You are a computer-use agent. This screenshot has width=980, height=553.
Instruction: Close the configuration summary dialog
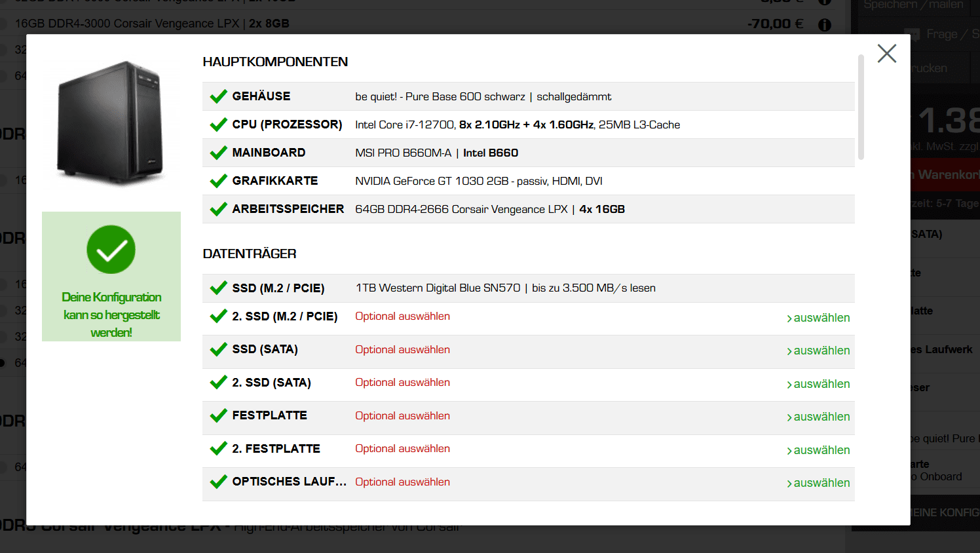coord(887,54)
